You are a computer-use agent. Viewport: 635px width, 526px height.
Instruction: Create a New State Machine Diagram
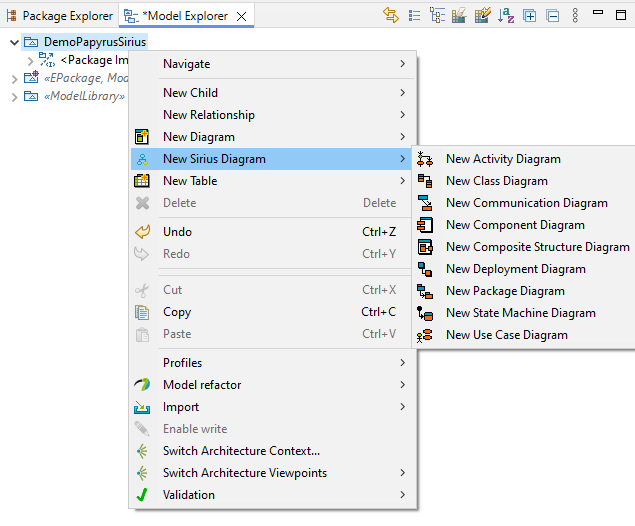click(x=520, y=313)
